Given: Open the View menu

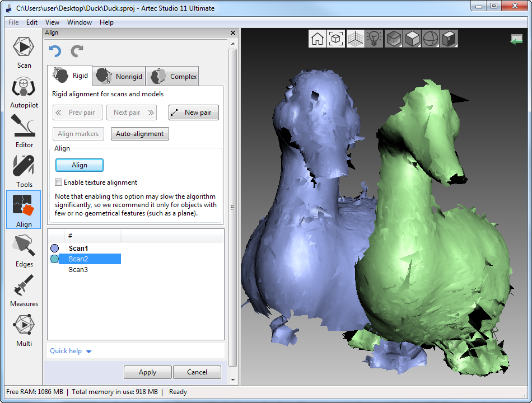Looking at the screenshot, I should [x=52, y=22].
